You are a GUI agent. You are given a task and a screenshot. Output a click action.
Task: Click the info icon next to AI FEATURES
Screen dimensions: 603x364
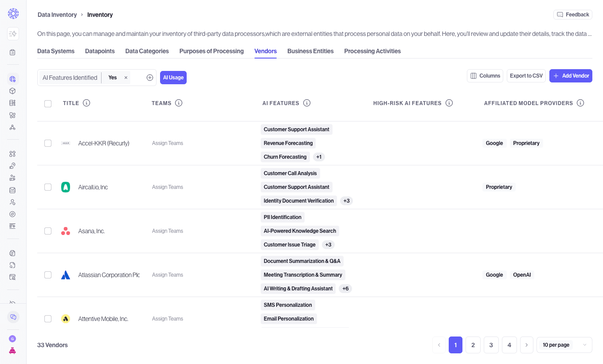click(x=307, y=103)
